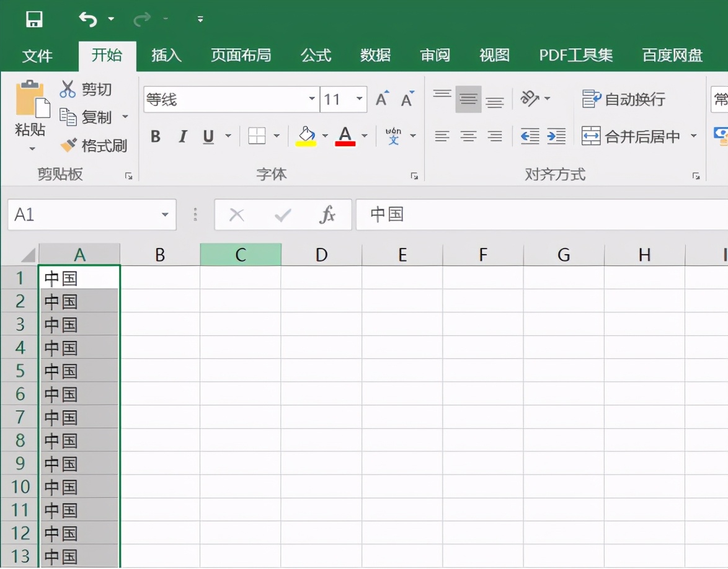Switch to the 插入 ribbon tab
Screen dimensions: 728x569
(x=166, y=55)
